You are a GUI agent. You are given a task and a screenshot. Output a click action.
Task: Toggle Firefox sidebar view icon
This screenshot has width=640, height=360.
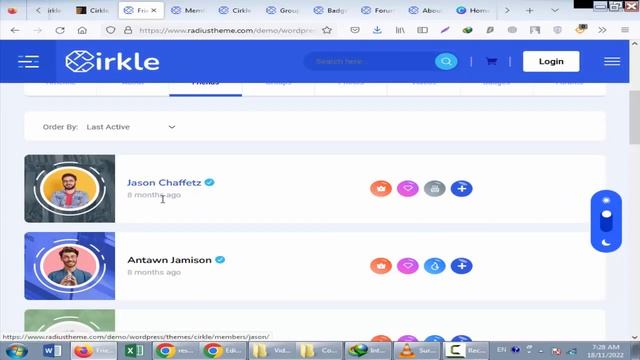click(422, 30)
